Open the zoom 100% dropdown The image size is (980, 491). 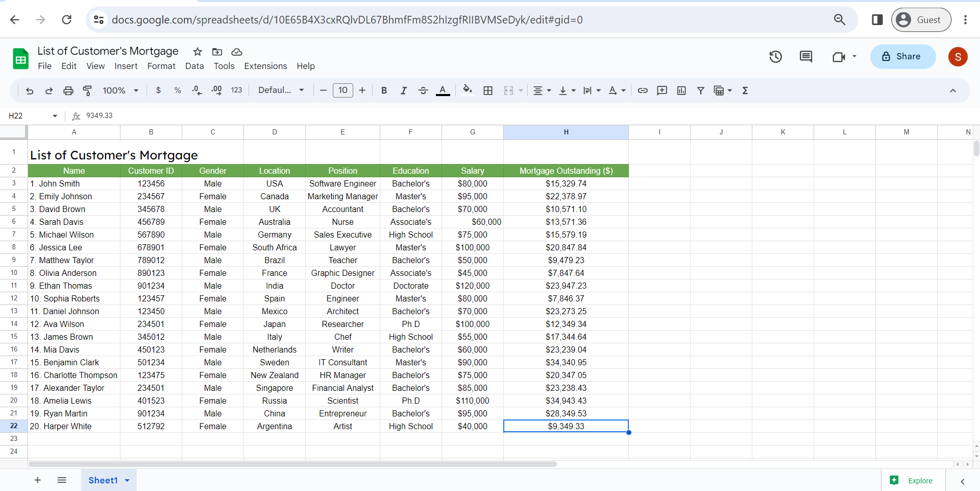click(x=120, y=90)
